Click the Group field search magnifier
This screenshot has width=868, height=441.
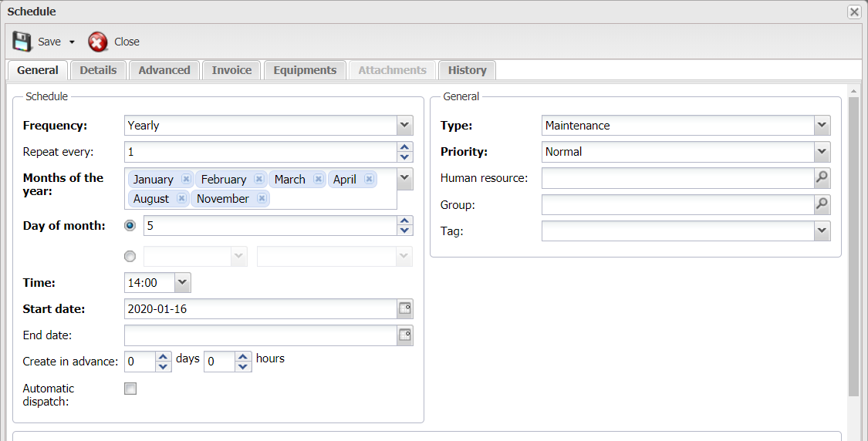click(822, 205)
